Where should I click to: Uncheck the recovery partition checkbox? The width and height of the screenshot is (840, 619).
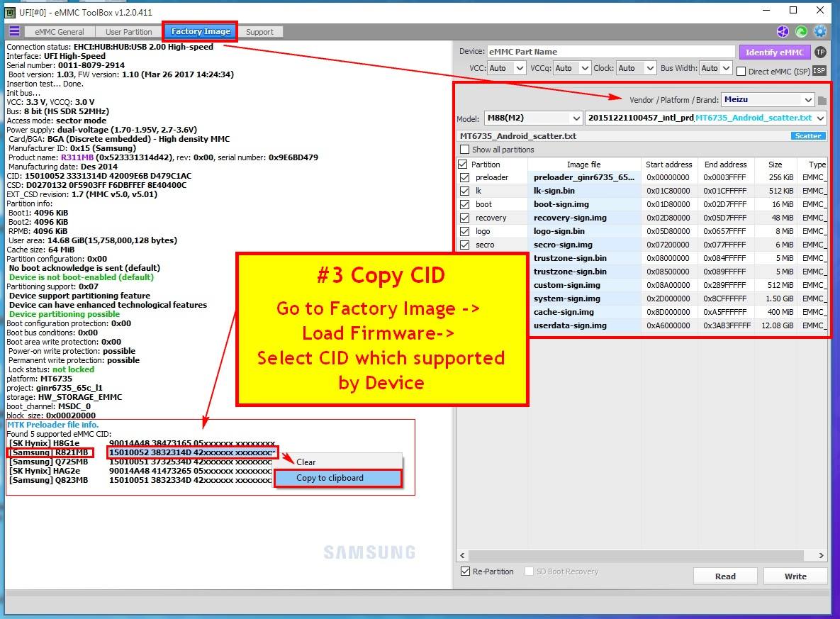tap(464, 218)
